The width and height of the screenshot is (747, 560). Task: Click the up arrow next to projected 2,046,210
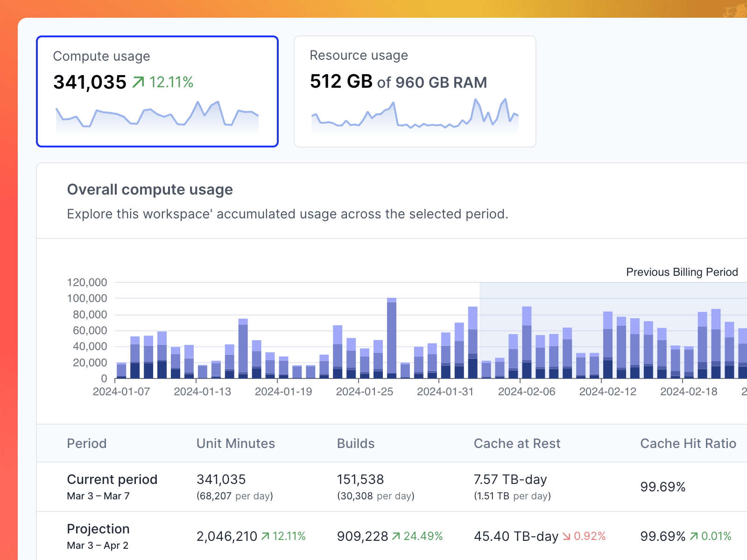[265, 536]
